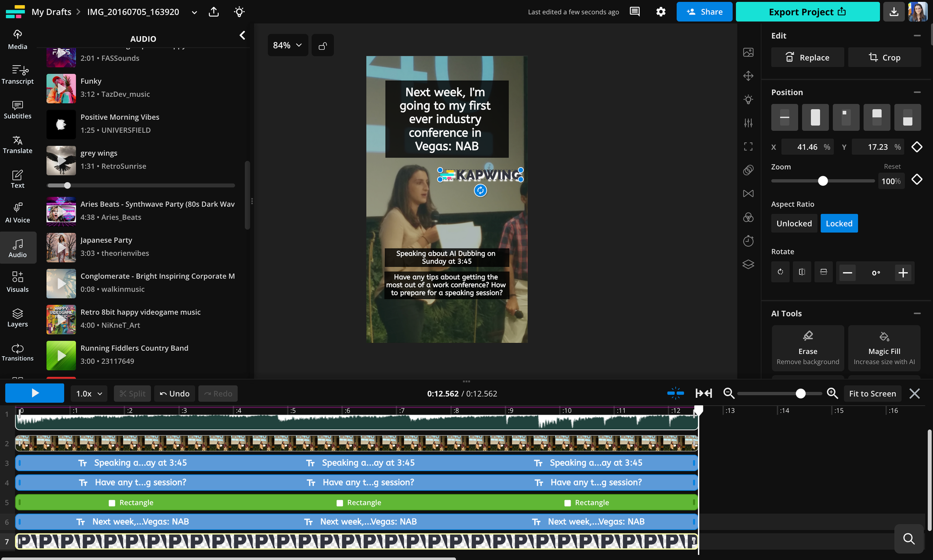933x560 pixels.
Task: Open the 84% canvas zoom dropdown
Action: tap(287, 45)
